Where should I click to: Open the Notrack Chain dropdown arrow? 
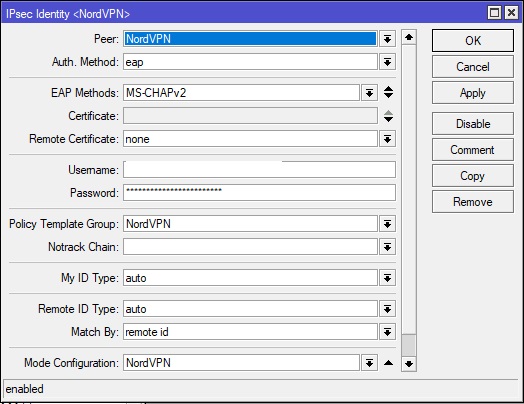coord(387,247)
